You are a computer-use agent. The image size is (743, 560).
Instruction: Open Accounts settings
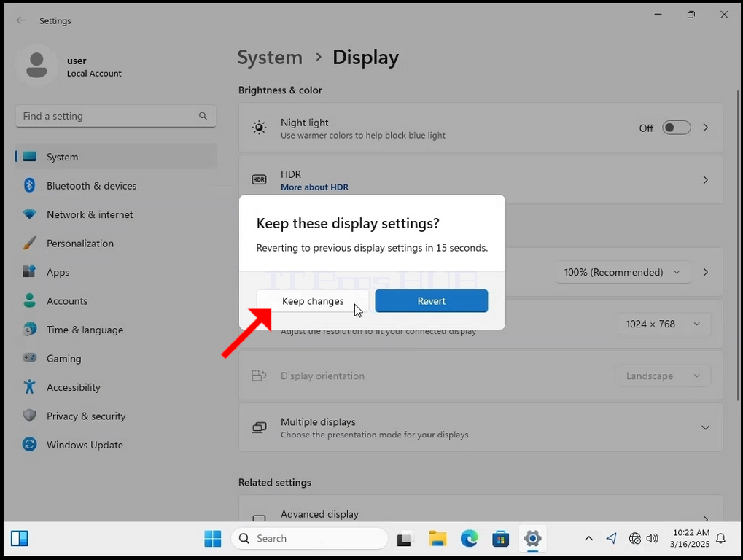pos(116,301)
